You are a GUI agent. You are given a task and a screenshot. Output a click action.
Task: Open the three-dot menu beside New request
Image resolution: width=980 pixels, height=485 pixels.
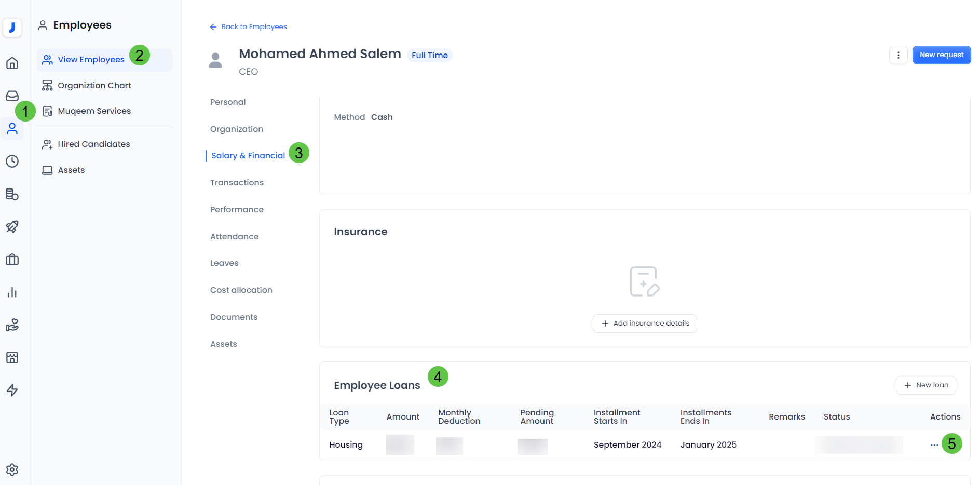[x=898, y=55]
